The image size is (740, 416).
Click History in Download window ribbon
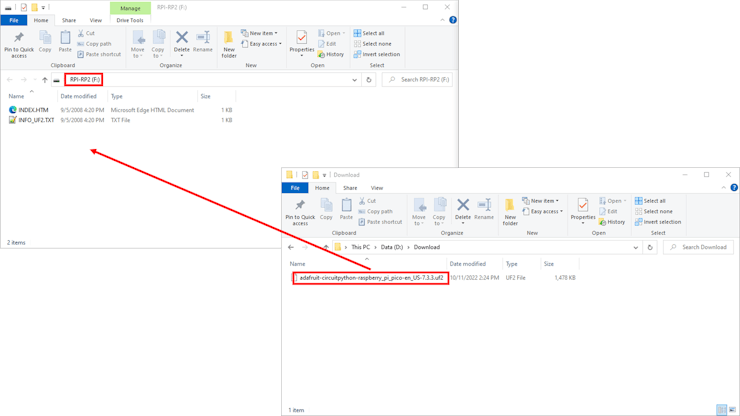(x=612, y=222)
